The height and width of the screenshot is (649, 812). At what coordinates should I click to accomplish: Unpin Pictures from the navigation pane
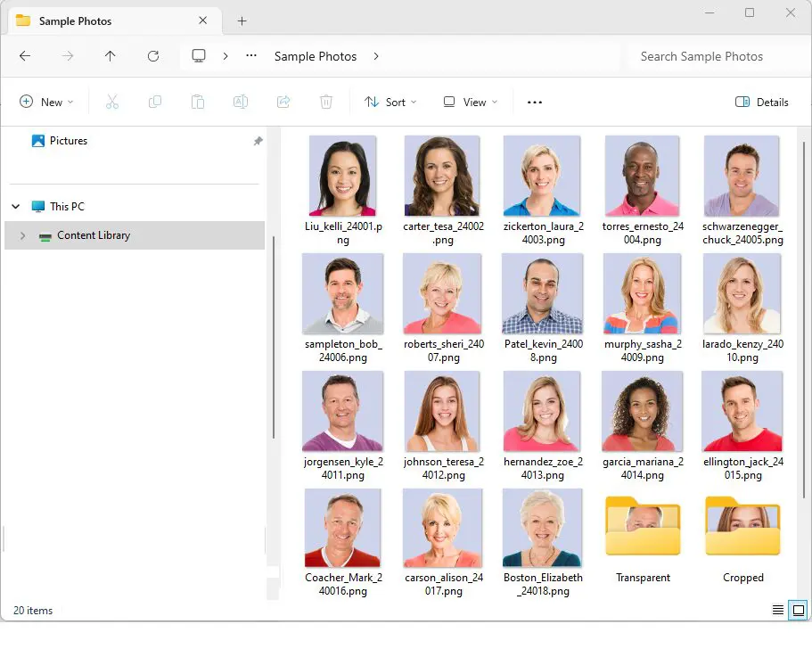pyautogui.click(x=258, y=140)
